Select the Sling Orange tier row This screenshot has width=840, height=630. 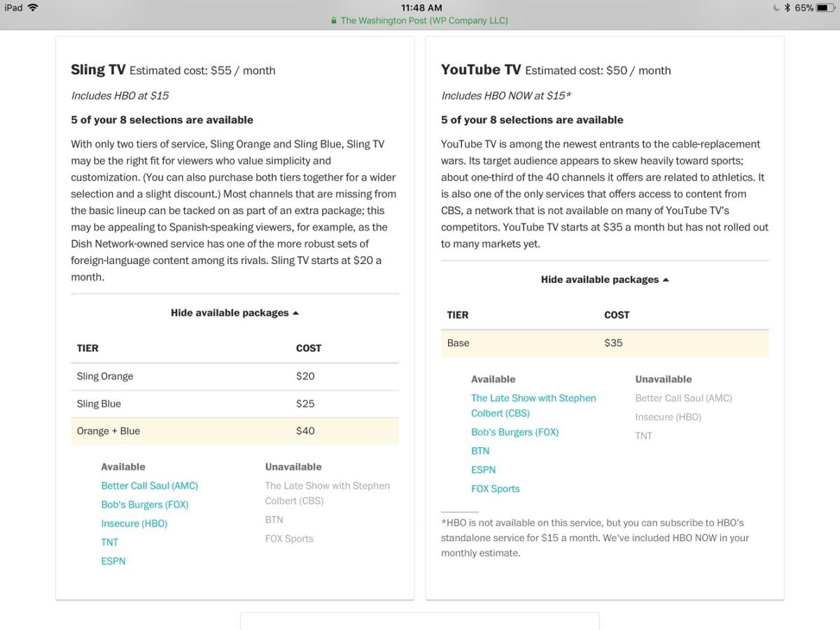[x=234, y=376]
